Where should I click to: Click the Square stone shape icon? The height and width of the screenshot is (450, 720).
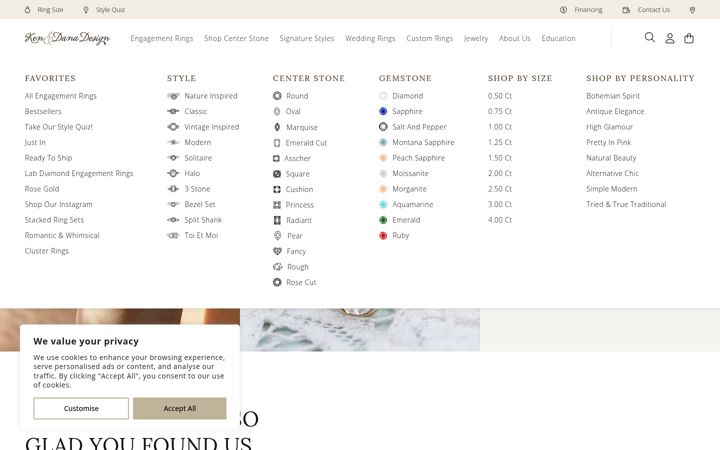(277, 174)
